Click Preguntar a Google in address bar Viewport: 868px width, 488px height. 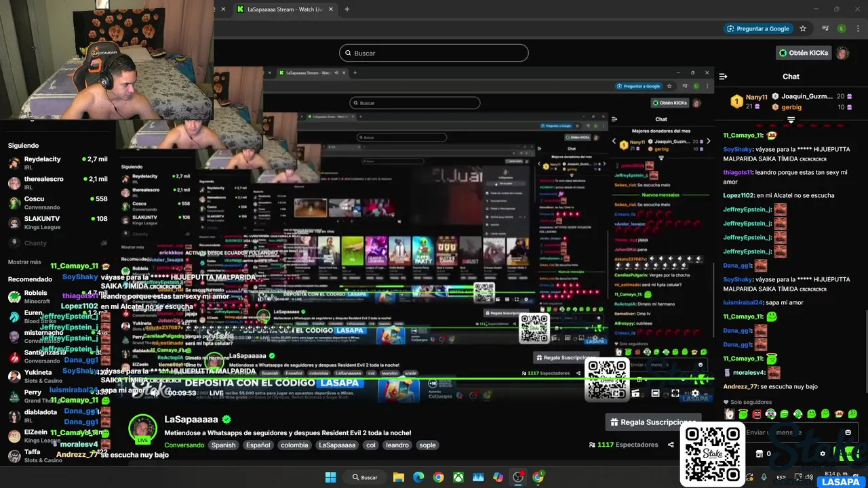758,28
